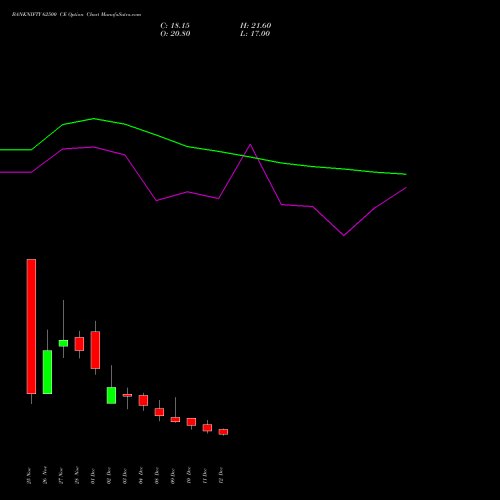Select the open value O: 20.80
Viewport: 500px width, 500px height.
tap(175, 34)
